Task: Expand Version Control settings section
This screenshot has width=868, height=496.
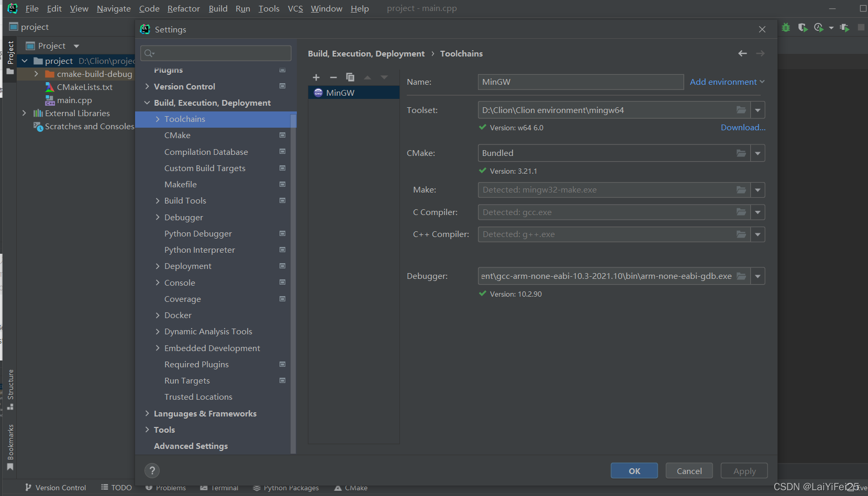Action: click(x=147, y=86)
